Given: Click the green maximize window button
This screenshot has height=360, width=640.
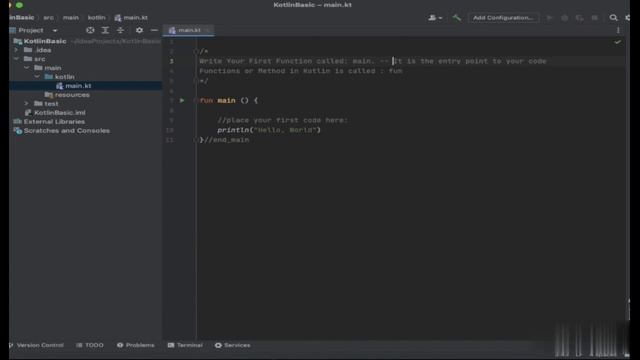Looking at the screenshot, I should coord(19,5).
